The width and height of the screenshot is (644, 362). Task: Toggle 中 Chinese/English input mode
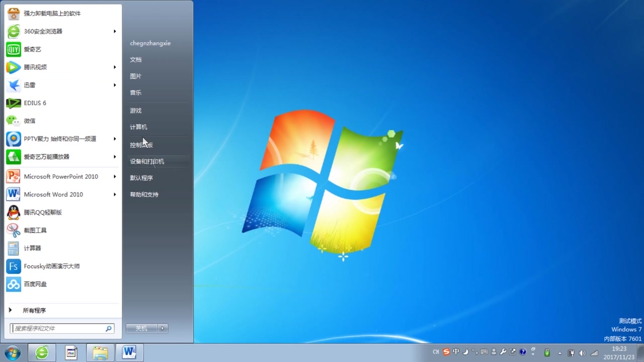point(456,352)
